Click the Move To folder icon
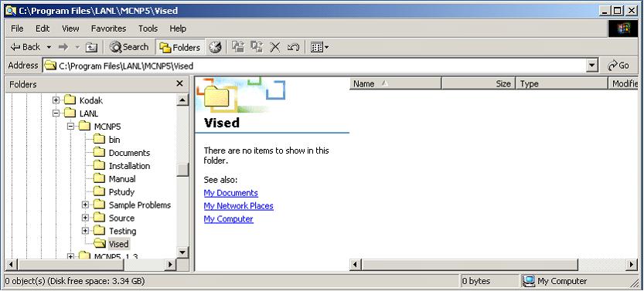644x291 pixels. pyautogui.click(x=238, y=47)
